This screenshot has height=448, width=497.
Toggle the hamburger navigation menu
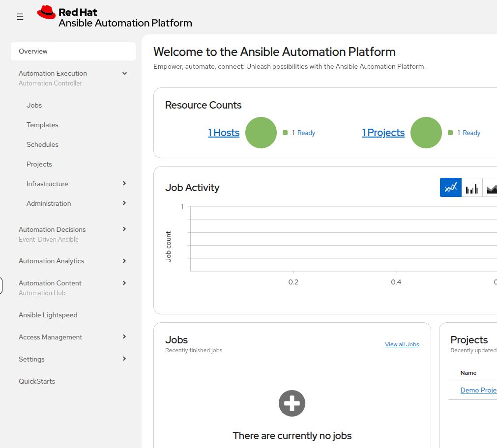[20, 17]
